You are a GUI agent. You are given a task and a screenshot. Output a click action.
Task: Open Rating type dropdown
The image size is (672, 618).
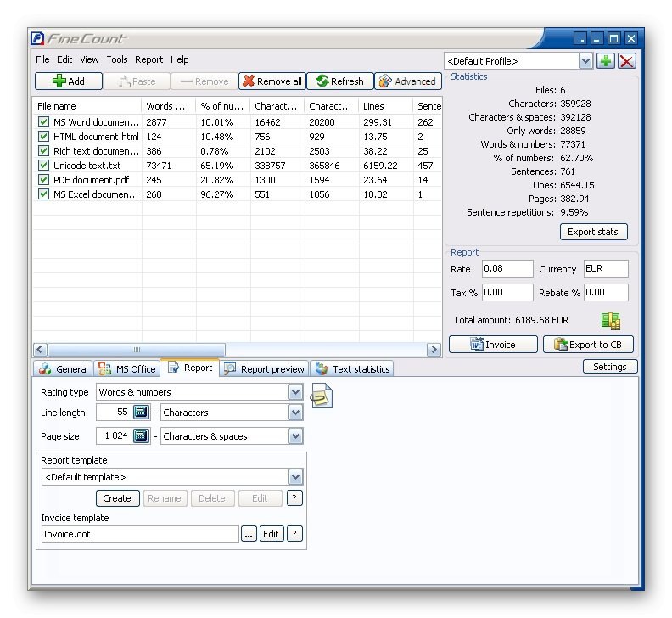(295, 392)
